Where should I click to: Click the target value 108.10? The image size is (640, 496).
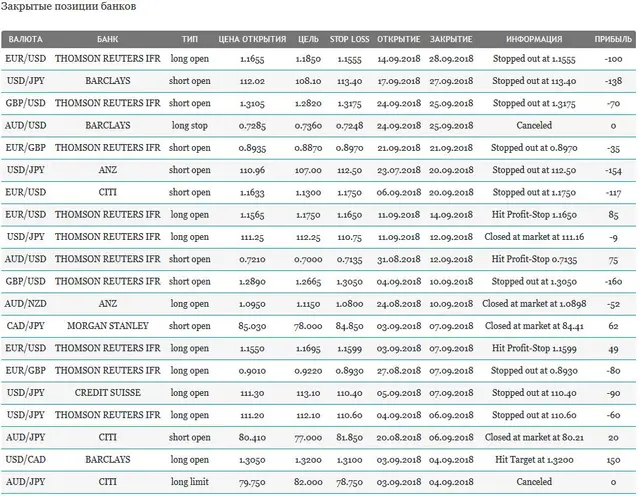click(x=308, y=81)
